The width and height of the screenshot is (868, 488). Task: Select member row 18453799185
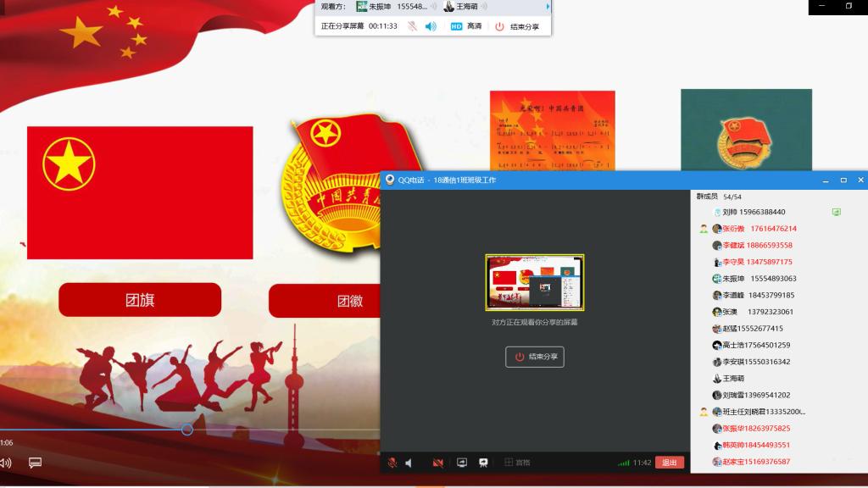[x=779, y=295]
